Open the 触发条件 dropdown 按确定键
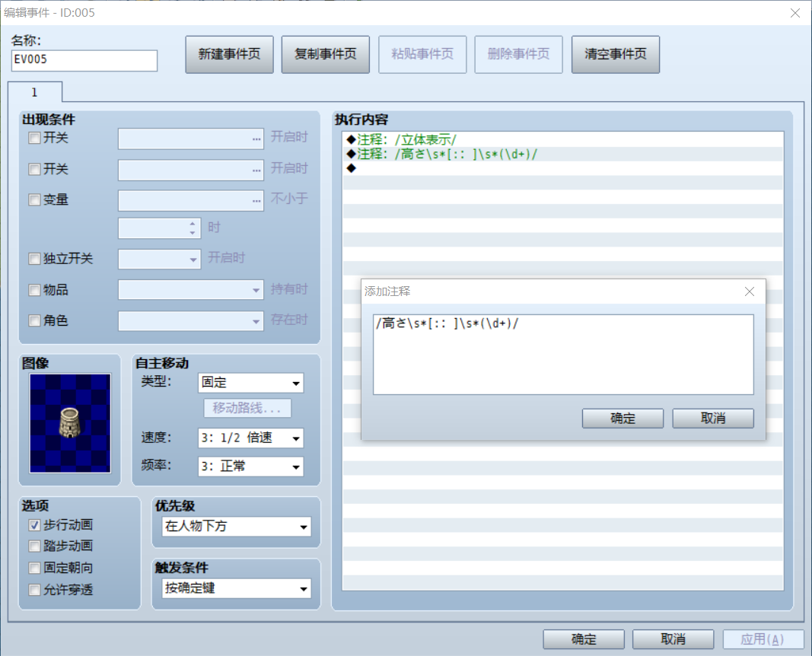Screen dimensions: 812x656 click(x=237, y=589)
